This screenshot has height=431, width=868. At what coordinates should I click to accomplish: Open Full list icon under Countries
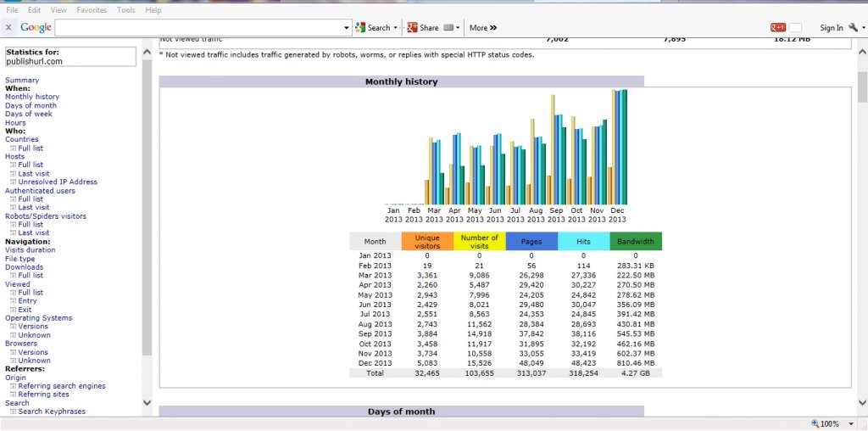(14, 148)
